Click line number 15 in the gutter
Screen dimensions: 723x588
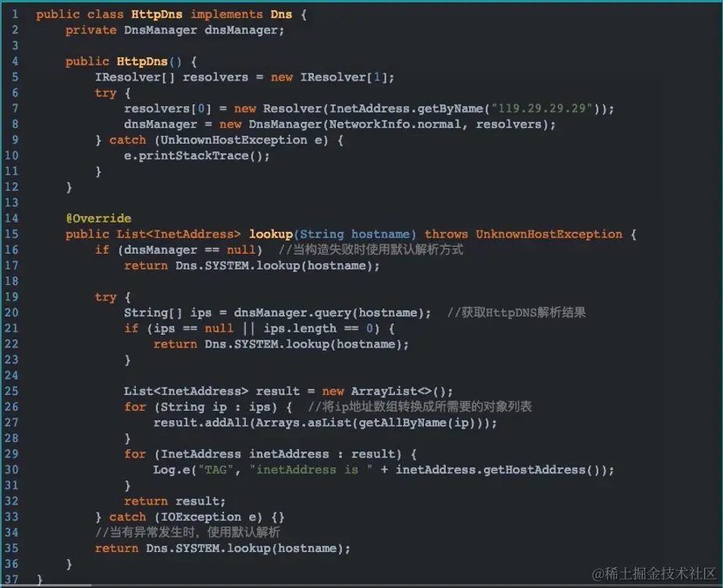click(x=12, y=234)
